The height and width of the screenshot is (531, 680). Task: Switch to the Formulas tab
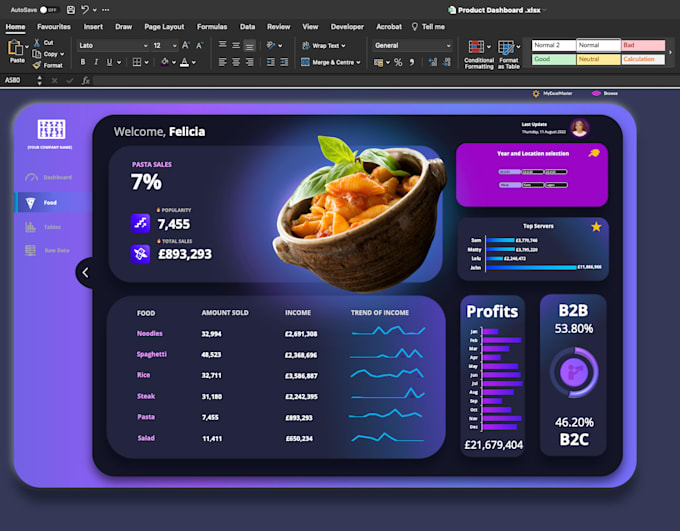point(212,27)
